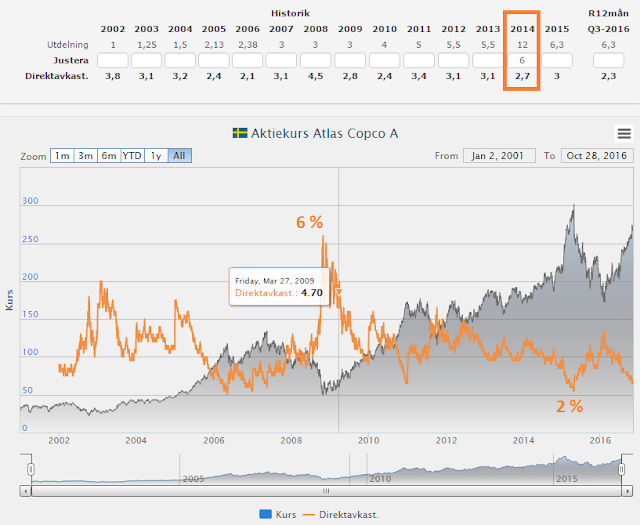Click the Justera field for 2015
This screenshot has width=640, height=525.
click(557, 60)
